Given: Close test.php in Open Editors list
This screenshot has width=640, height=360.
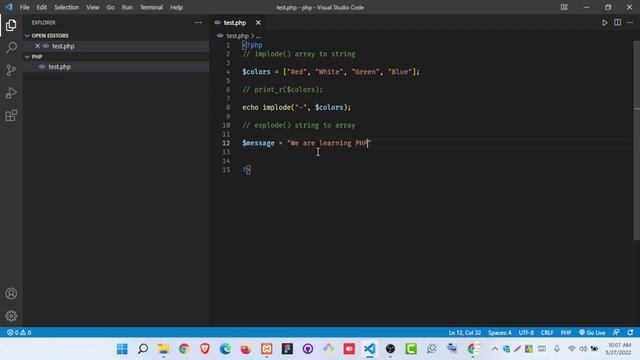Looking at the screenshot, I should (x=37, y=46).
